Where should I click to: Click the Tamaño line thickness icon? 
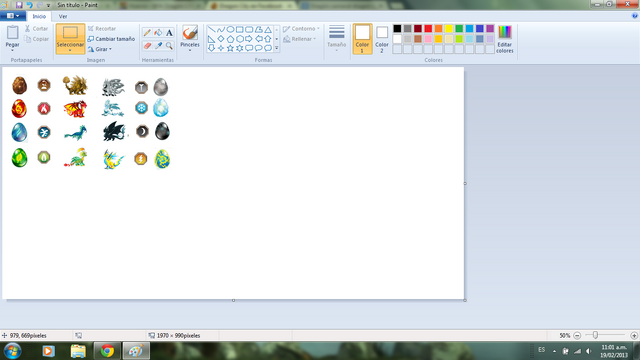coord(337,32)
